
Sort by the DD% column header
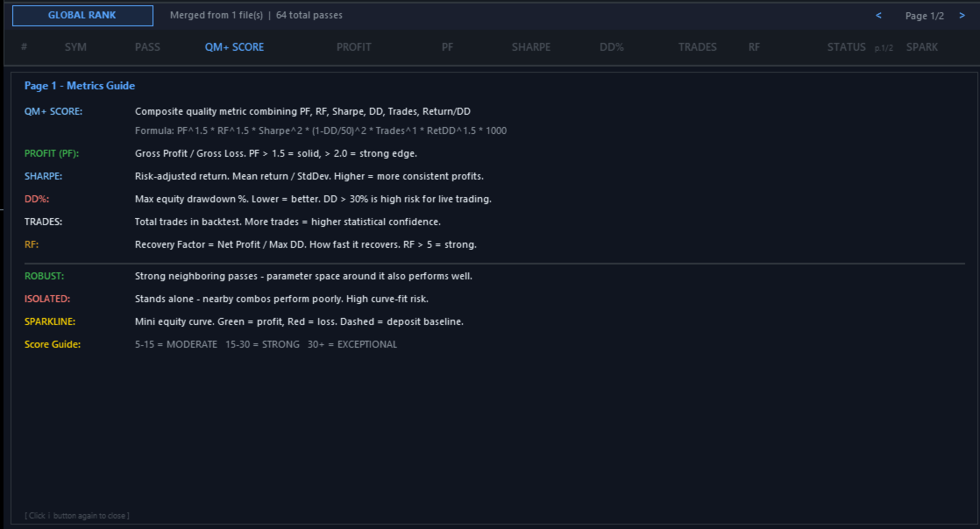[612, 47]
